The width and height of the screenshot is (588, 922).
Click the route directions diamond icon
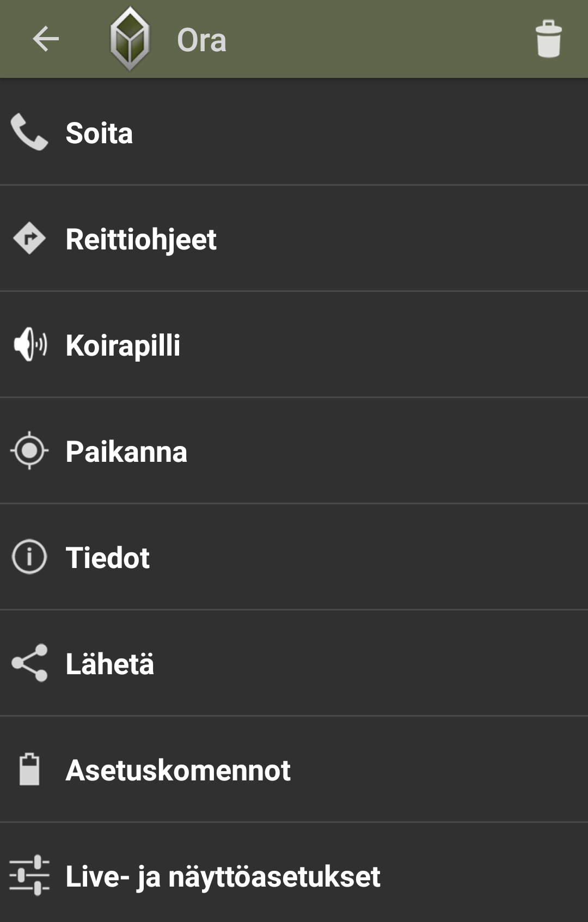pos(29,239)
